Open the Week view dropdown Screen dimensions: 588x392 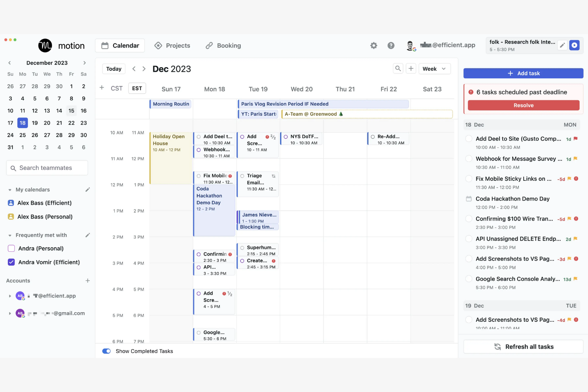point(434,68)
